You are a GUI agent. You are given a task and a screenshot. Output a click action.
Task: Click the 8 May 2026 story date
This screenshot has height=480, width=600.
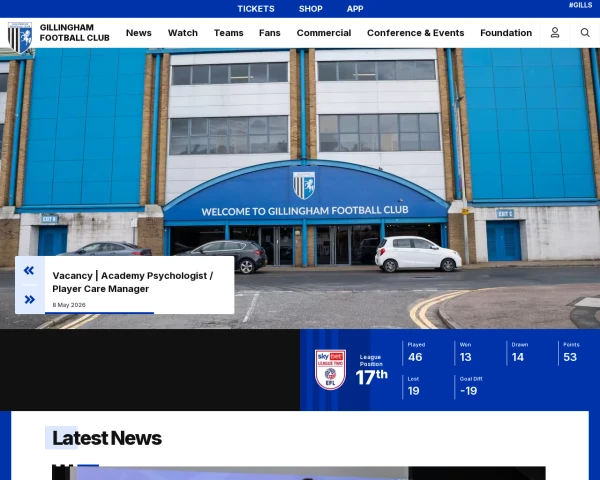[x=69, y=305]
